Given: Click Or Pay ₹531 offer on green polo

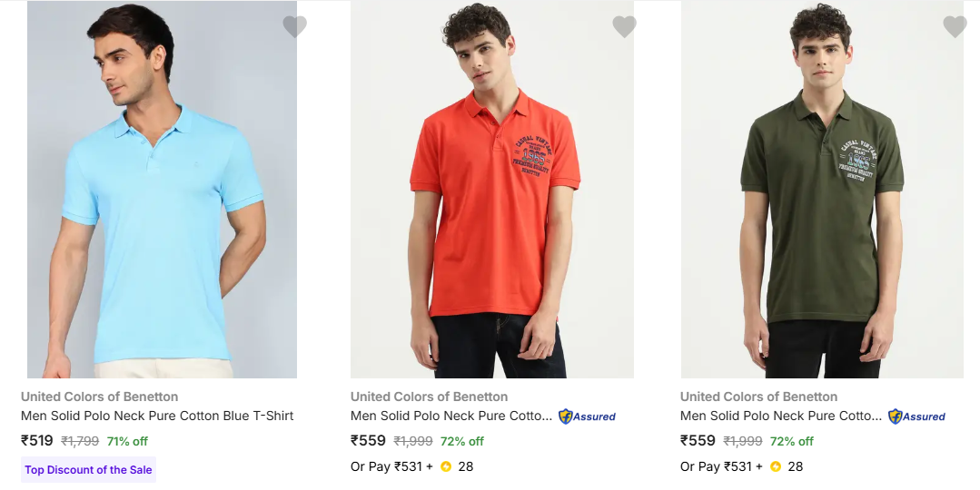Looking at the screenshot, I should click(720, 466).
